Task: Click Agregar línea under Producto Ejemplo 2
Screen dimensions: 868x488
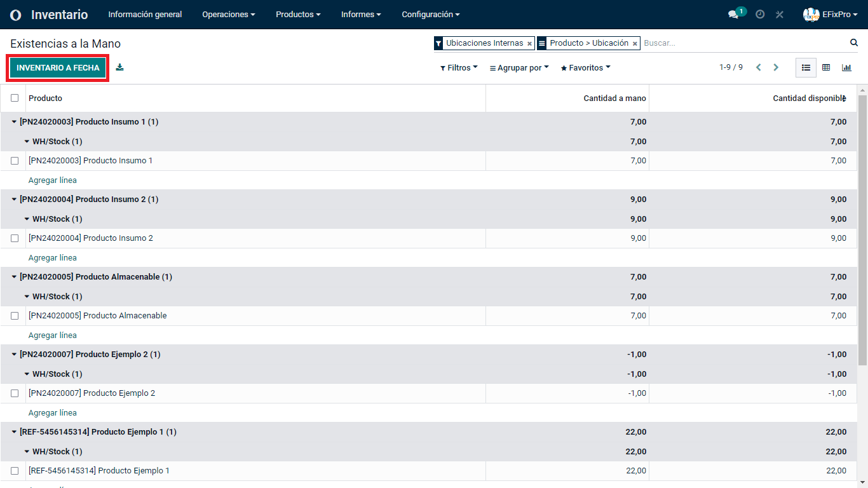Action: [53, 413]
